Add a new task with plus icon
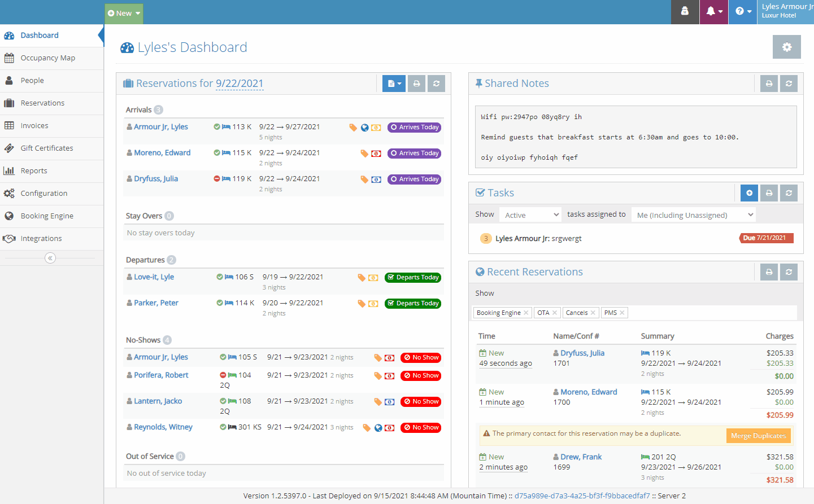Viewport: 814px width, 504px height. point(749,193)
